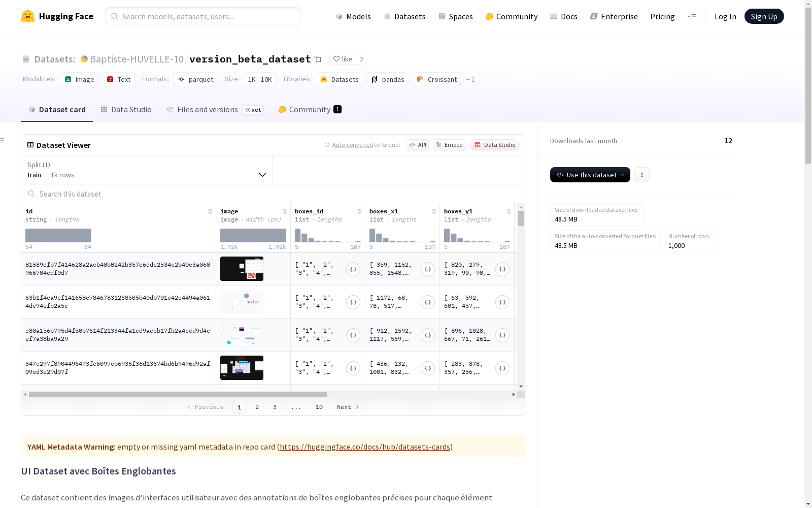812x508 pixels.
Task: Expand boxes_x1 JSON in row 81589efb
Action: [x=428, y=269]
